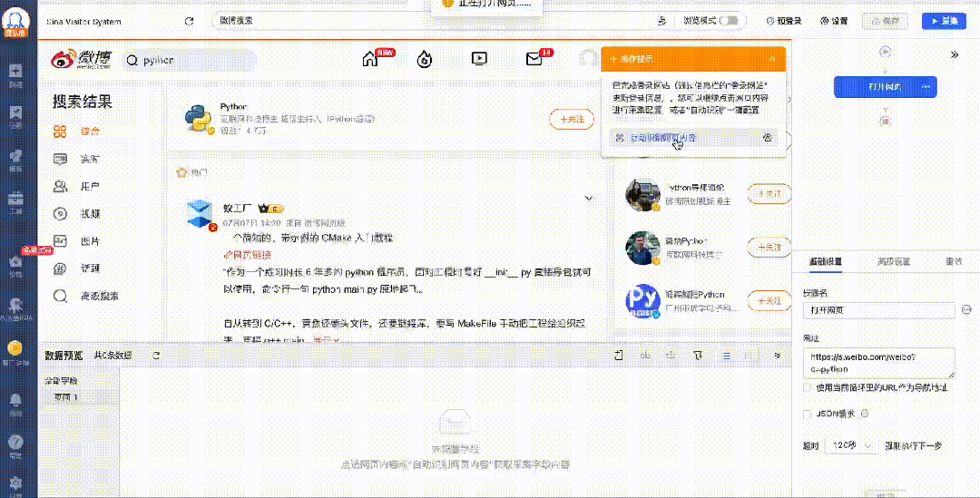Open the New task icon in left sidebar
The image size is (980, 498).
(x=15, y=71)
